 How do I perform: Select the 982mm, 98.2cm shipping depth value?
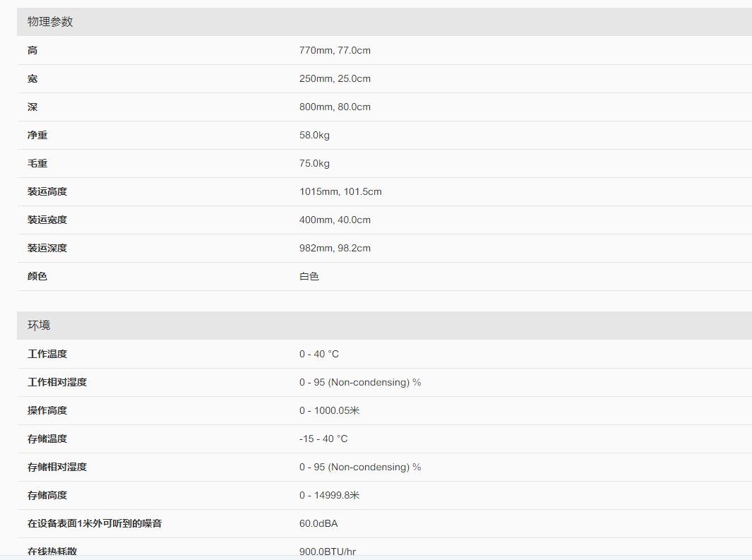point(335,248)
